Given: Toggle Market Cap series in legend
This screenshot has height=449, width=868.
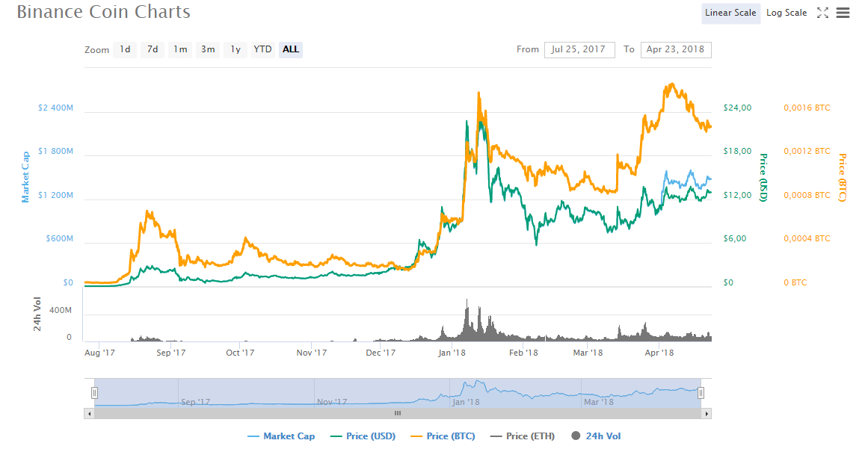Looking at the screenshot, I should [280, 436].
